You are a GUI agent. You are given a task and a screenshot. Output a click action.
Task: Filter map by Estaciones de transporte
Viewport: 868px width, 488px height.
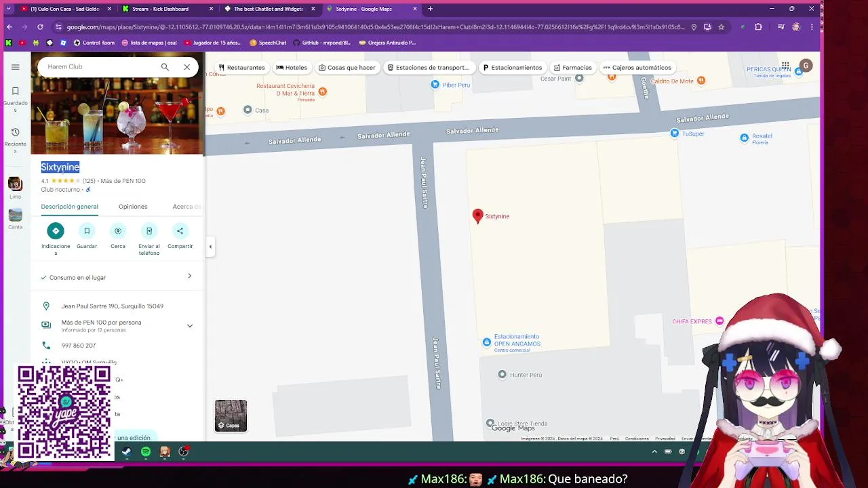pyautogui.click(x=428, y=68)
